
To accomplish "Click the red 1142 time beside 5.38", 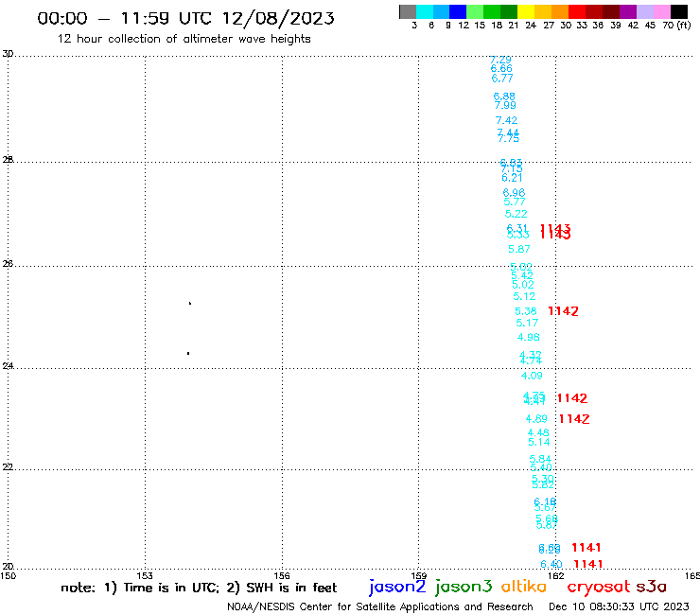I will pyautogui.click(x=563, y=311).
